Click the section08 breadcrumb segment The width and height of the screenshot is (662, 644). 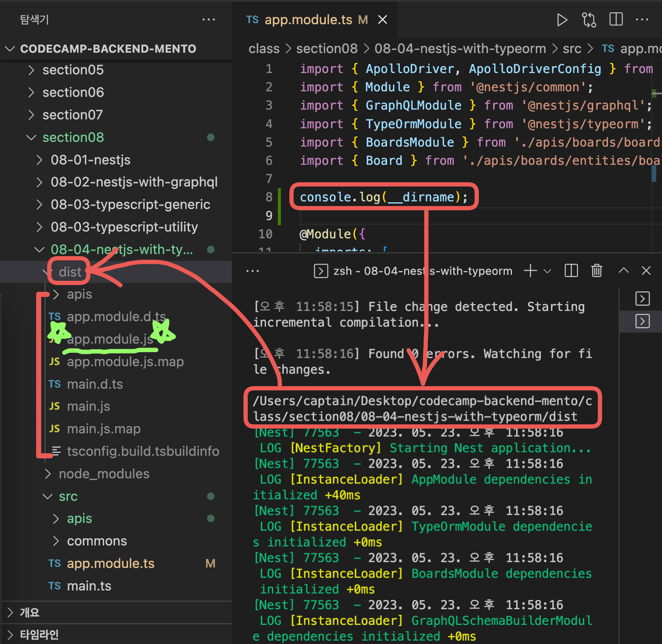tap(327, 48)
